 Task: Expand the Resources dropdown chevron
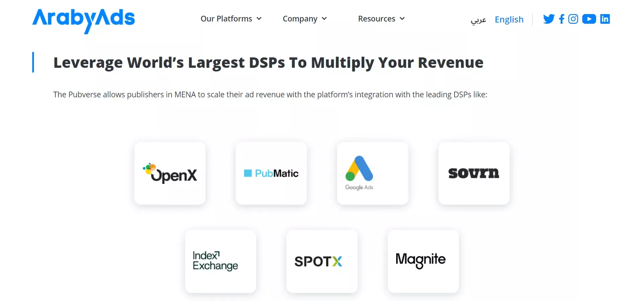point(402,19)
